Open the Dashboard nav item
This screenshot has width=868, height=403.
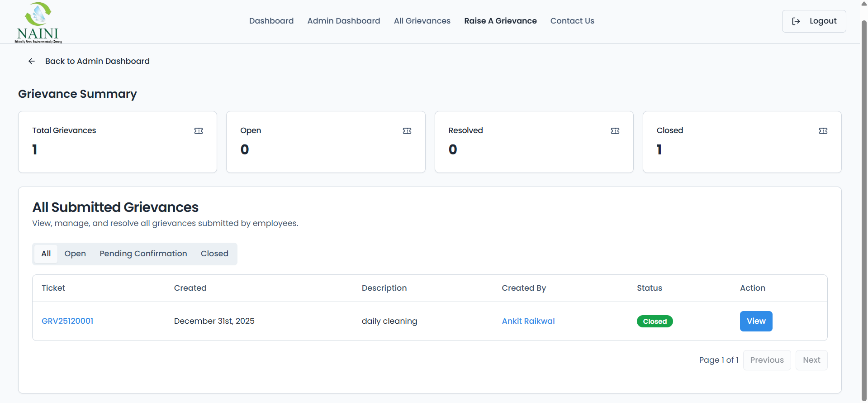[x=271, y=21]
